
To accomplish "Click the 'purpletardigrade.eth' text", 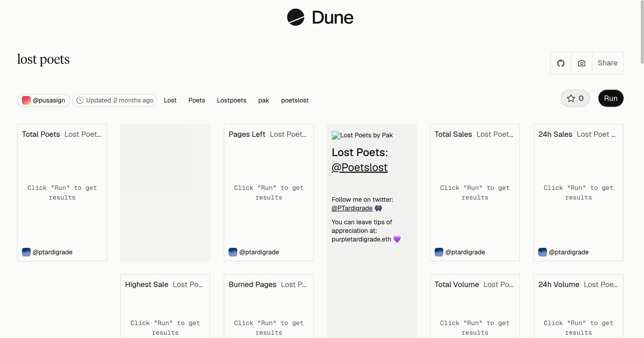I will pyautogui.click(x=361, y=239).
